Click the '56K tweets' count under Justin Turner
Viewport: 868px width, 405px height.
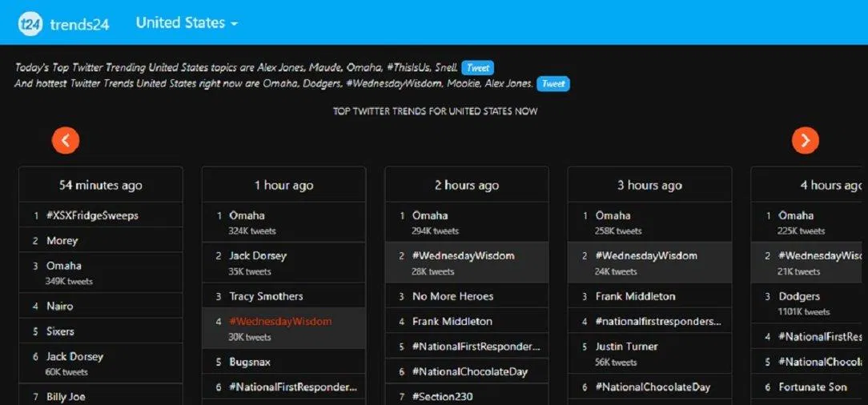click(616, 362)
